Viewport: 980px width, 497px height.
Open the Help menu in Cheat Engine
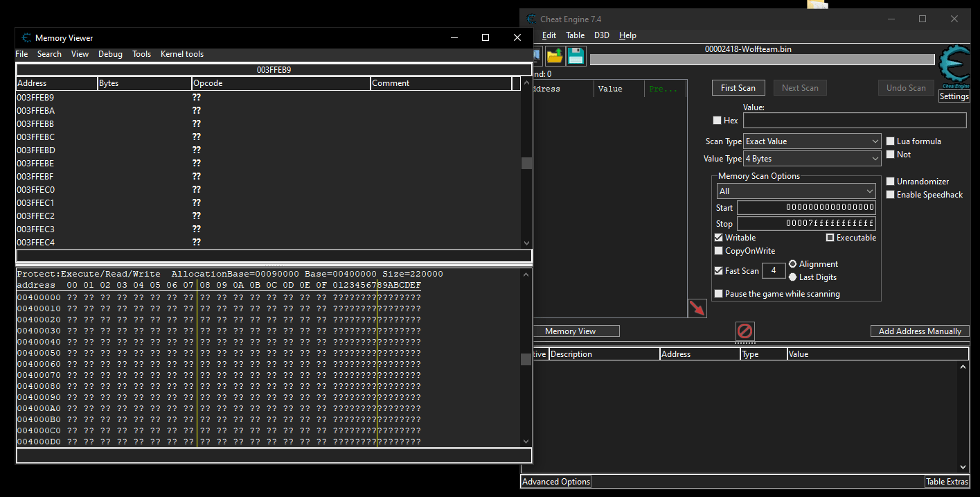(x=627, y=35)
